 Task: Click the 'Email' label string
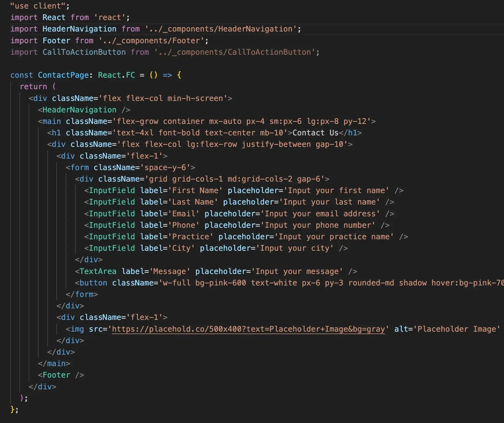coord(184,214)
